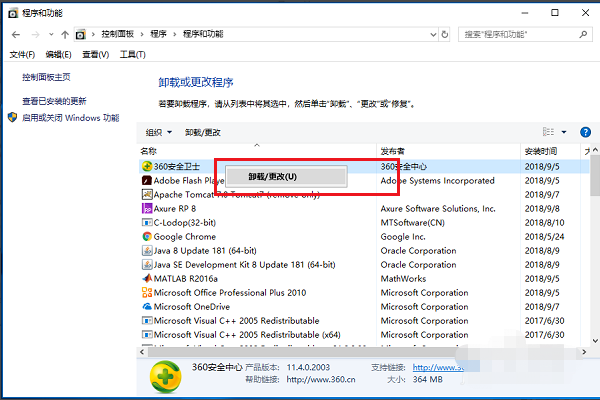Screen dimensions: 600x400
Task: Click the shield icon beside Windows 功能
Action: 13,117
